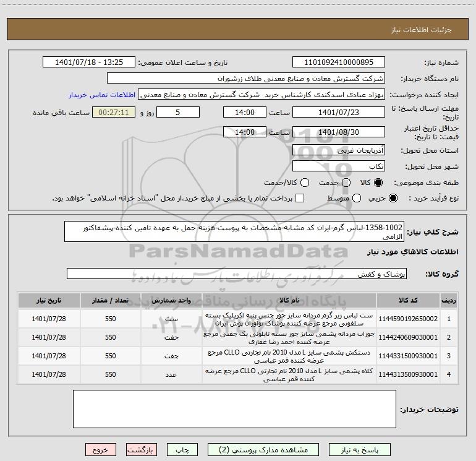Image resolution: width=476 pixels, height=461 pixels.
Task: Select the متوسط purchase type radio
Action: (357, 198)
